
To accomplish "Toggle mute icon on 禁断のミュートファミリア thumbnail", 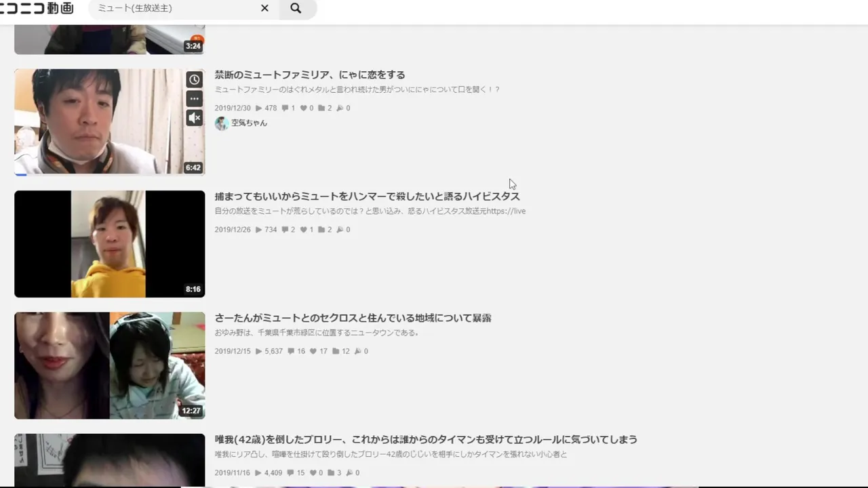I will click(x=195, y=118).
